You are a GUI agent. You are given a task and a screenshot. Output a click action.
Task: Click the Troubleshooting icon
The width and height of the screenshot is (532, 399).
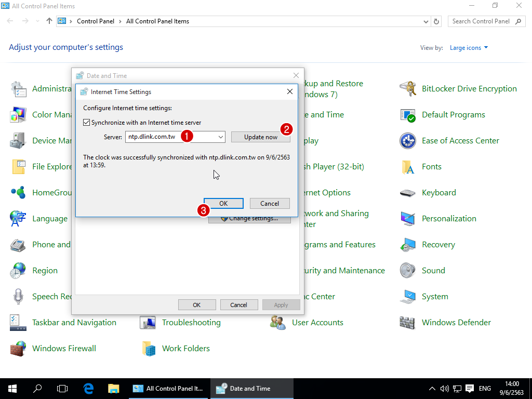coord(148,323)
